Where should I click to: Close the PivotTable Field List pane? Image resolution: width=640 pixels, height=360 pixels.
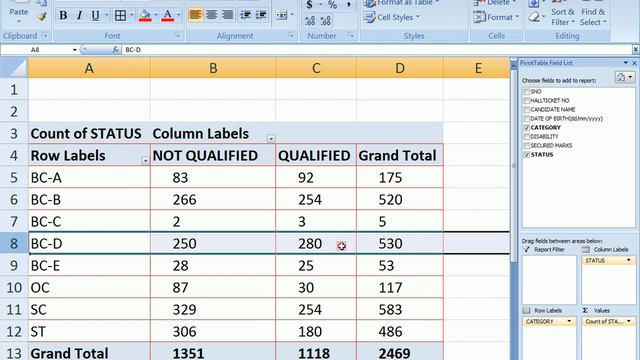click(x=634, y=63)
